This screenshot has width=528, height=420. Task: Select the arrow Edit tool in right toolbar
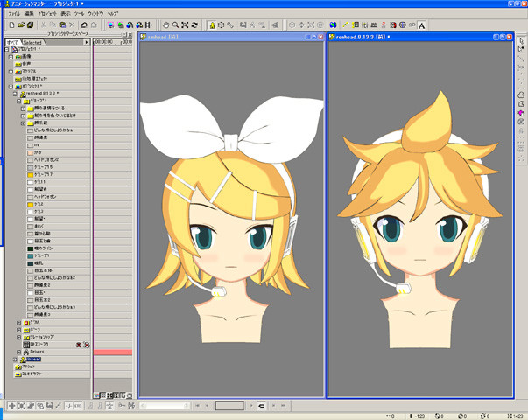point(520,39)
